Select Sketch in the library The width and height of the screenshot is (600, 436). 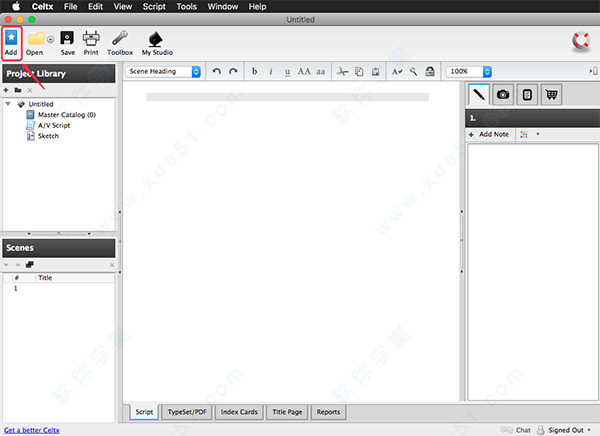[42, 136]
